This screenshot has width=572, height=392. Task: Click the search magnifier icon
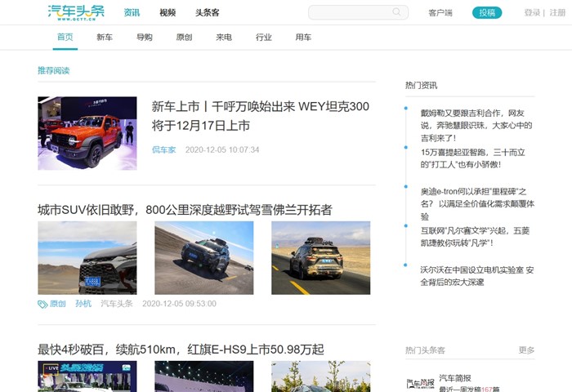(x=396, y=12)
